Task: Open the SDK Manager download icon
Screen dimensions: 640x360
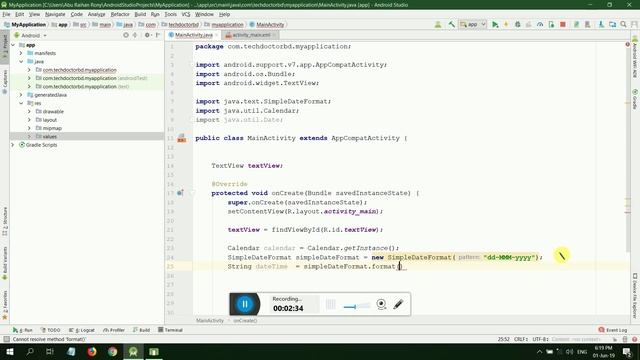Action: pos(601,24)
